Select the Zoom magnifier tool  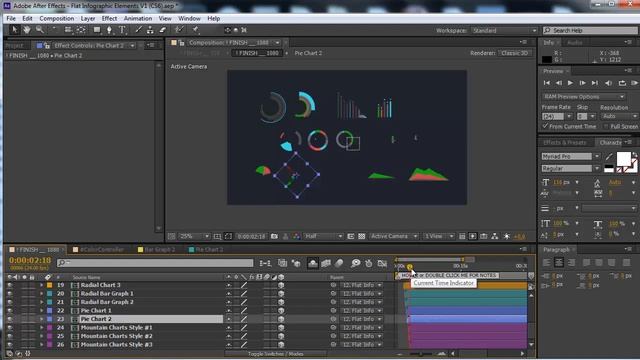40,30
